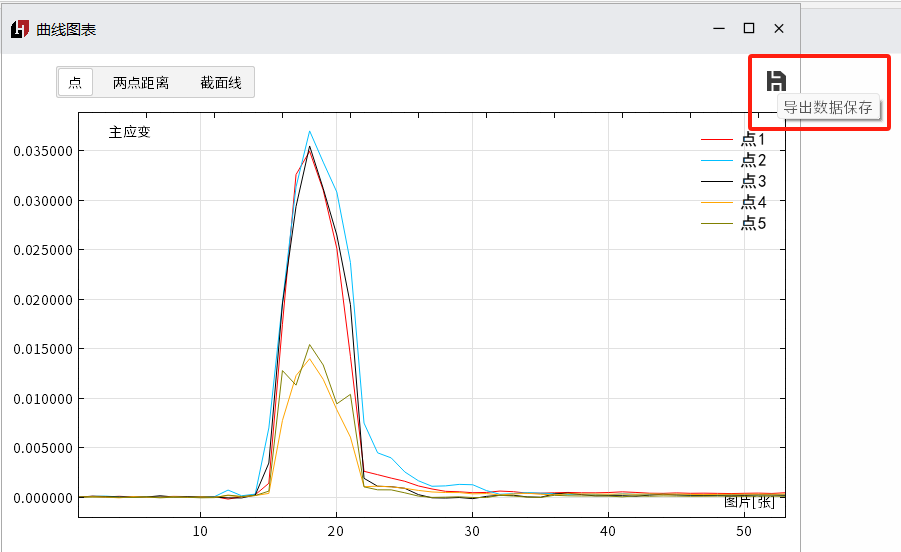
Task: Toggle the 点3 legend entry
Action: pyautogui.click(x=752, y=182)
